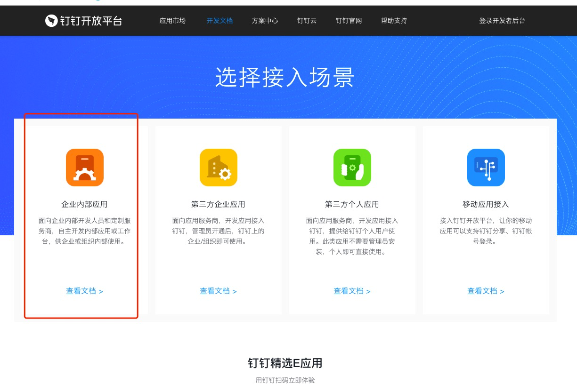Click 登录开发者后台 link
This screenshot has height=392, width=577.
[502, 21]
